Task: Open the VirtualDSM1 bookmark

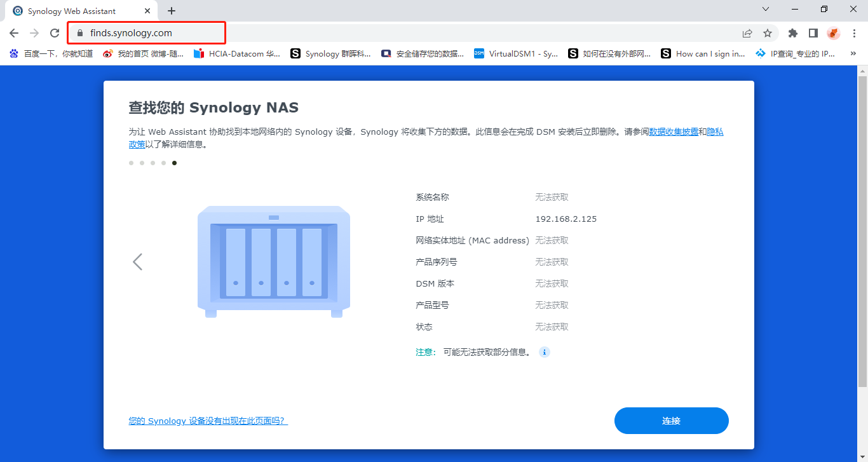Action: (515, 54)
